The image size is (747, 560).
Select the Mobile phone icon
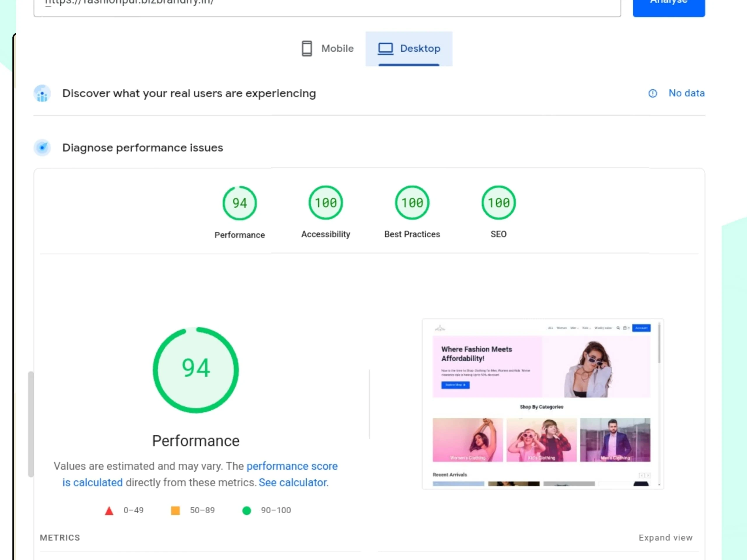307,48
